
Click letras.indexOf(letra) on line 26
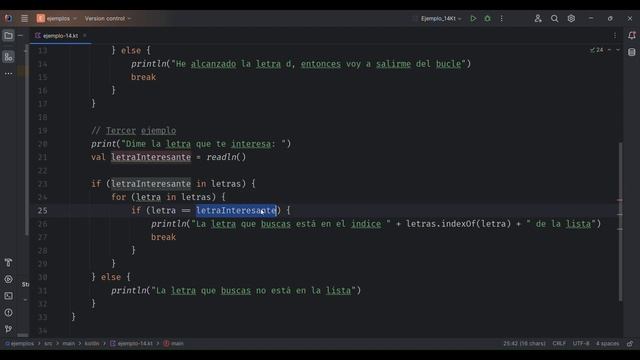[x=458, y=224]
